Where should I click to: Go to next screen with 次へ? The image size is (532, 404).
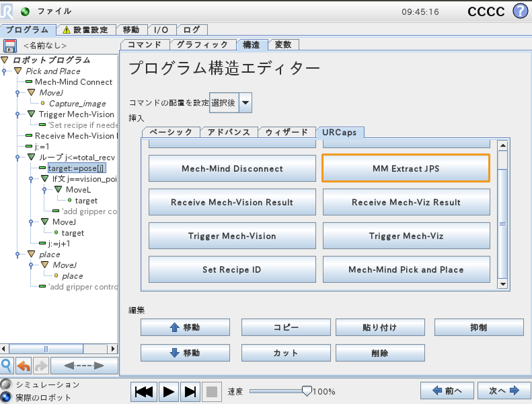(504, 391)
